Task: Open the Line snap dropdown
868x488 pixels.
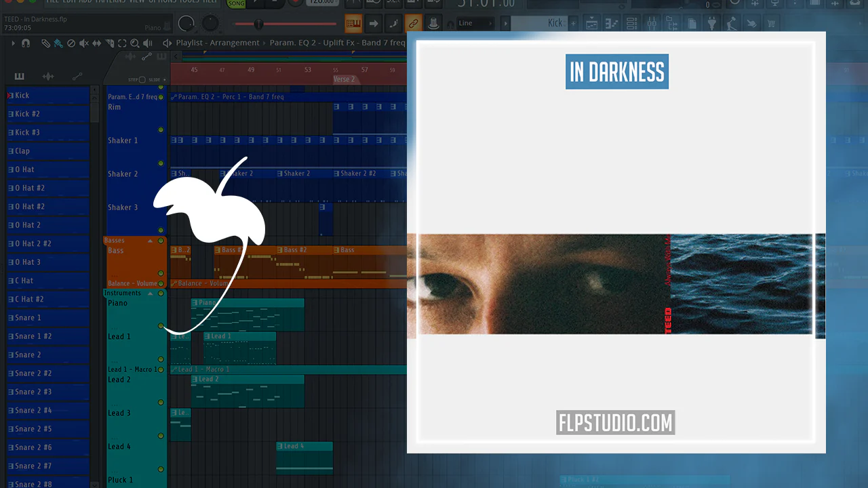Action: click(x=475, y=24)
